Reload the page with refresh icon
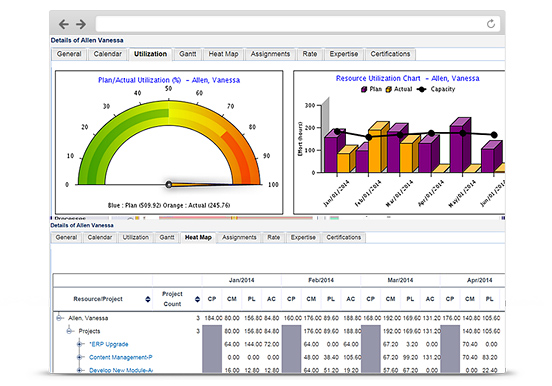552x386 pixels. pos(491,24)
